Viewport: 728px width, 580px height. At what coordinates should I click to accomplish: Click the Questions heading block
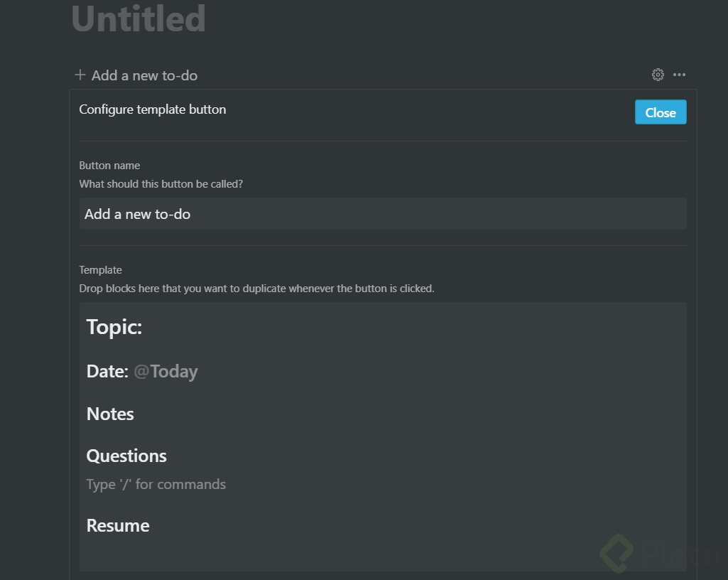[126, 456]
